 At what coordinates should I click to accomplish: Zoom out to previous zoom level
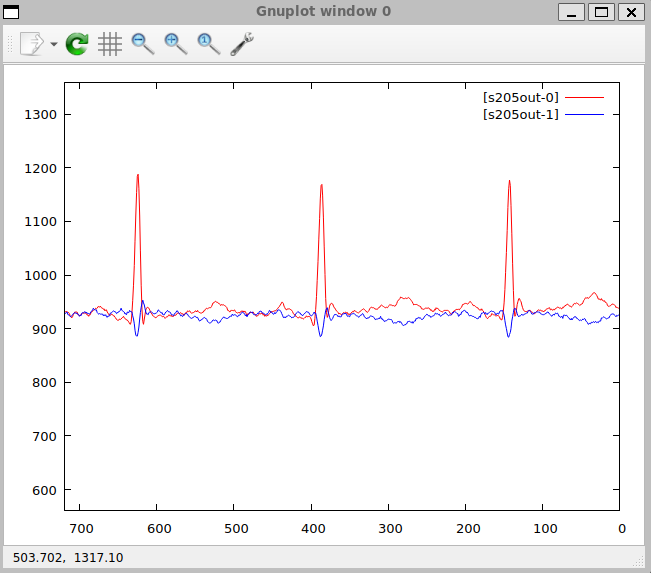(143, 44)
